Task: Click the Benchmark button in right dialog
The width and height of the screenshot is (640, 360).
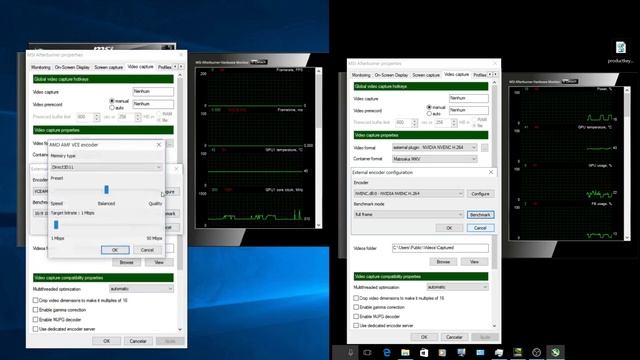Action: tap(480, 215)
